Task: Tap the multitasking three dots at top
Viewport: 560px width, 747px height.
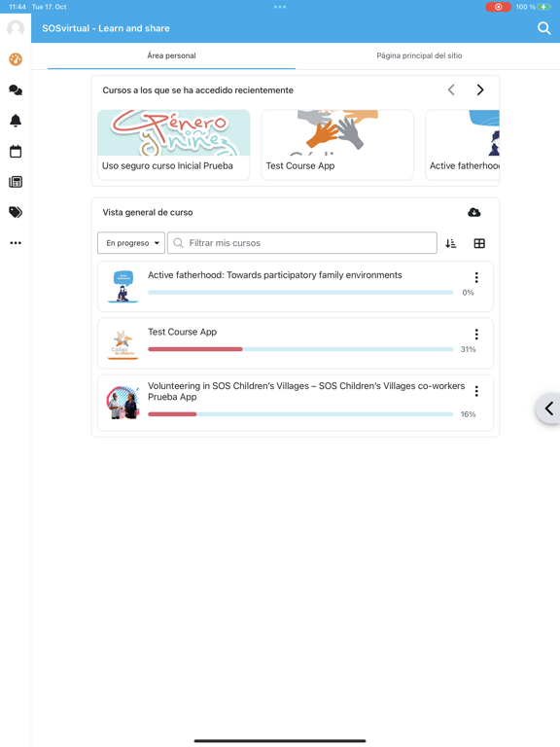Action: pyautogui.click(x=280, y=7)
